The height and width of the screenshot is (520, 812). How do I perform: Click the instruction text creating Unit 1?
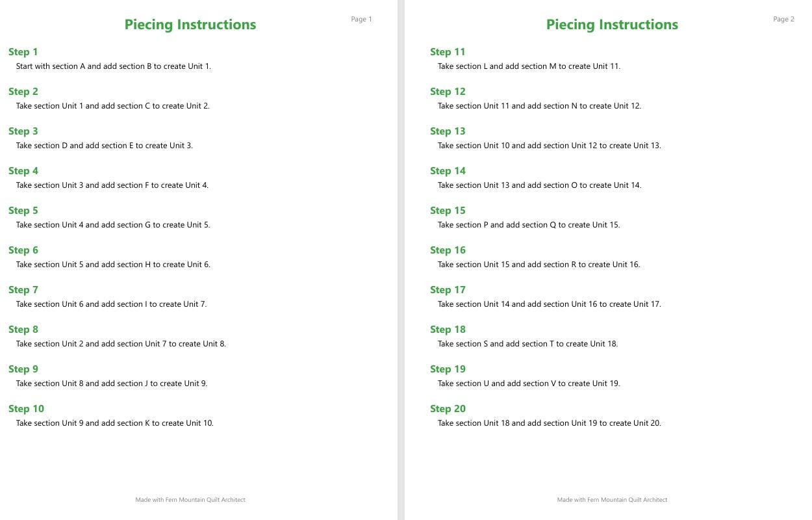tap(114, 66)
